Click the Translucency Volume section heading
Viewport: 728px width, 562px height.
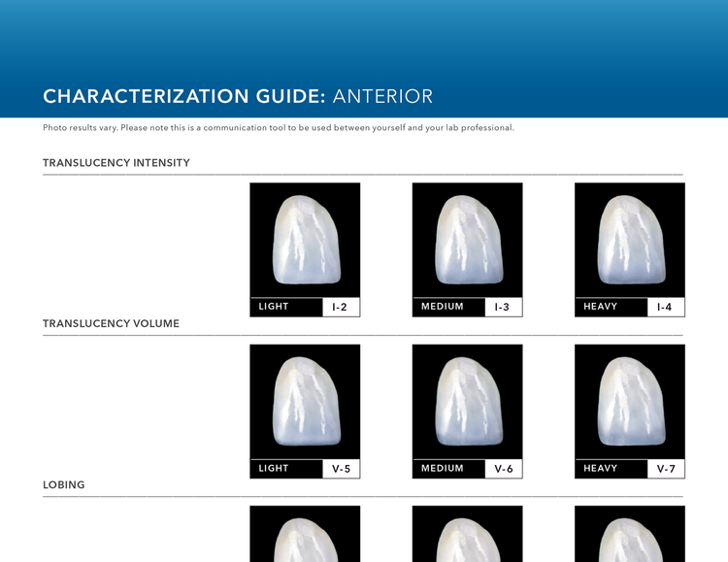tap(111, 324)
